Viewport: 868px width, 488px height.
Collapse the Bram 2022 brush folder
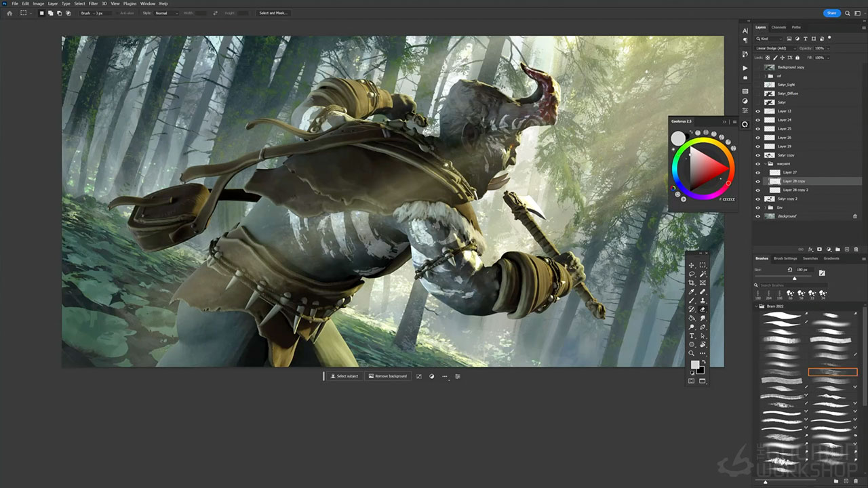coord(757,306)
